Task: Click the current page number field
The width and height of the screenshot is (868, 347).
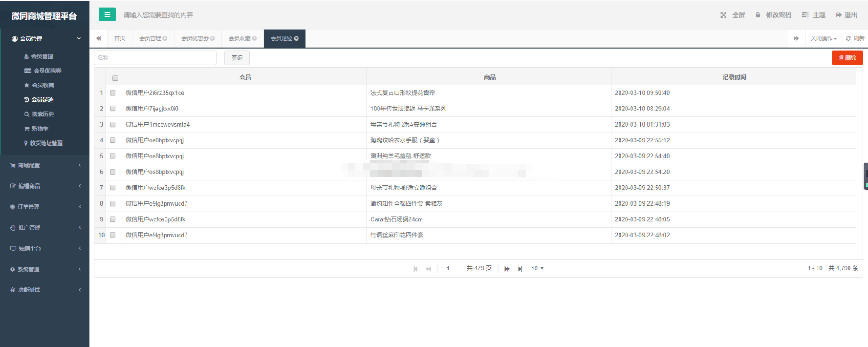Action: point(448,268)
